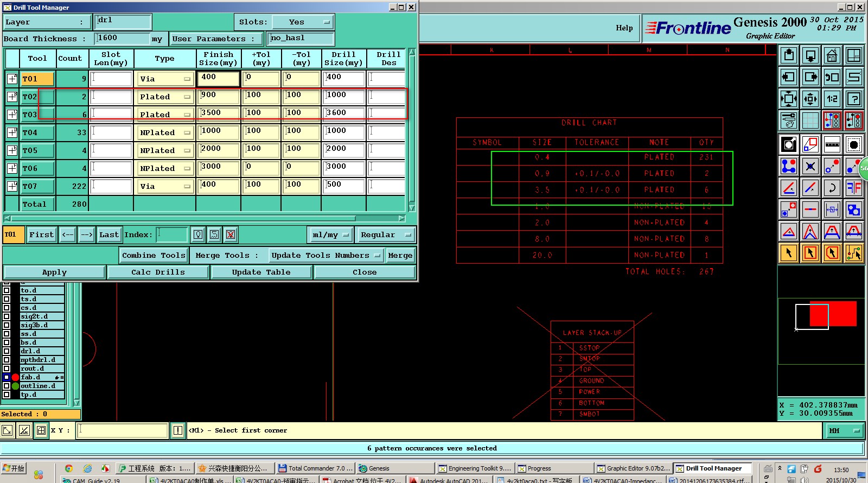Toggle the ts.d layer checkbox
Screen dimensions: 868x483
(7, 299)
